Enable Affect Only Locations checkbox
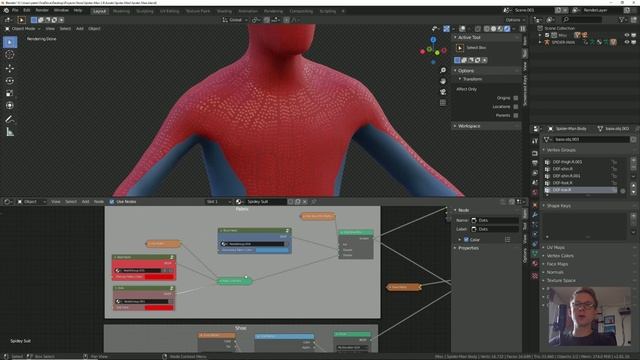Screen dimensions: 640x360 [x=516, y=107]
